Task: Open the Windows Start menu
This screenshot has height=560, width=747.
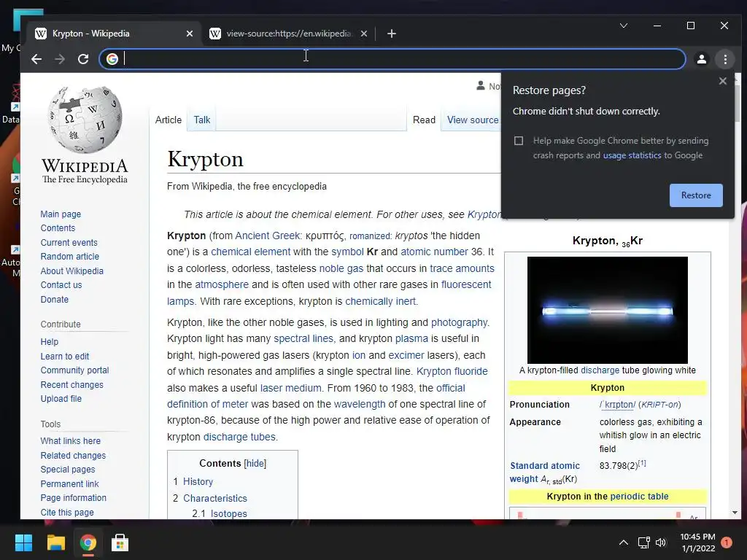Action: (23, 542)
